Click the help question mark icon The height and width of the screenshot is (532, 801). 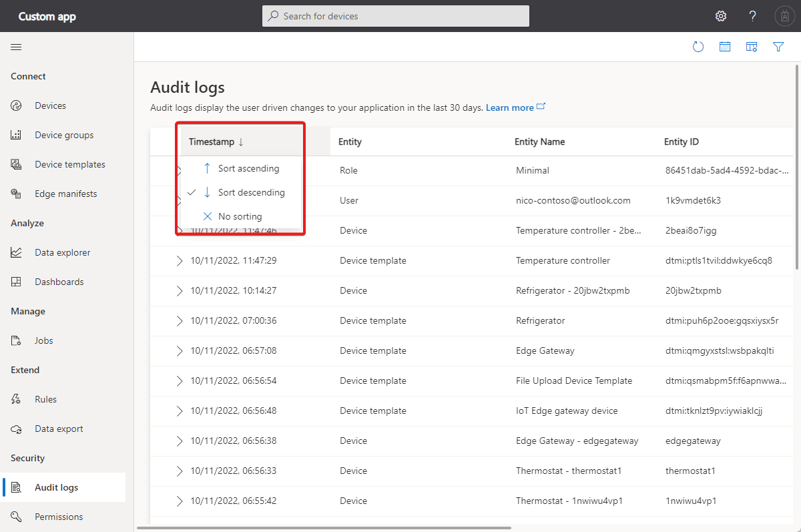752,16
